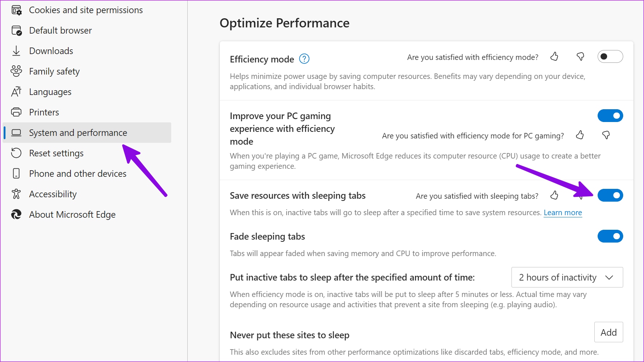Screen dimensions: 644x362
Task: Click the Accessibility sidebar icon
Action: click(x=16, y=194)
